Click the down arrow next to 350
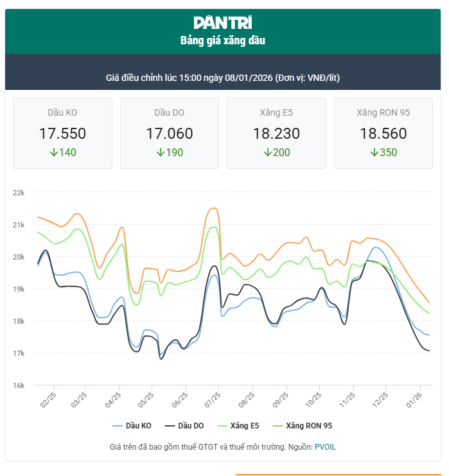Screen dimensions: 449x476 [x=373, y=153]
